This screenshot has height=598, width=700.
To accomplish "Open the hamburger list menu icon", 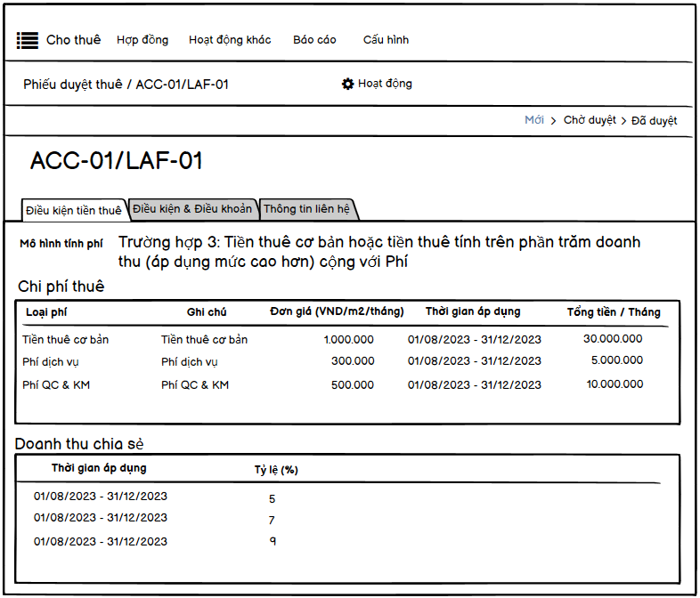I will (28, 40).
